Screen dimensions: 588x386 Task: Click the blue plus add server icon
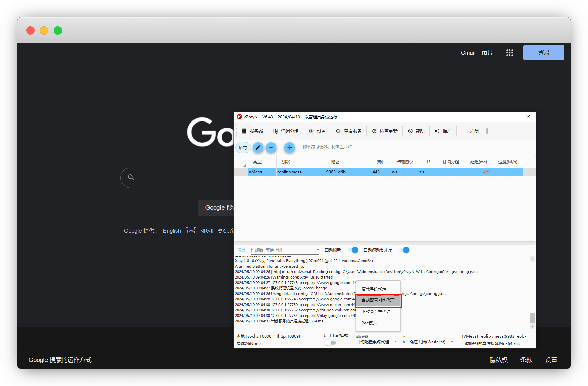tap(271, 147)
